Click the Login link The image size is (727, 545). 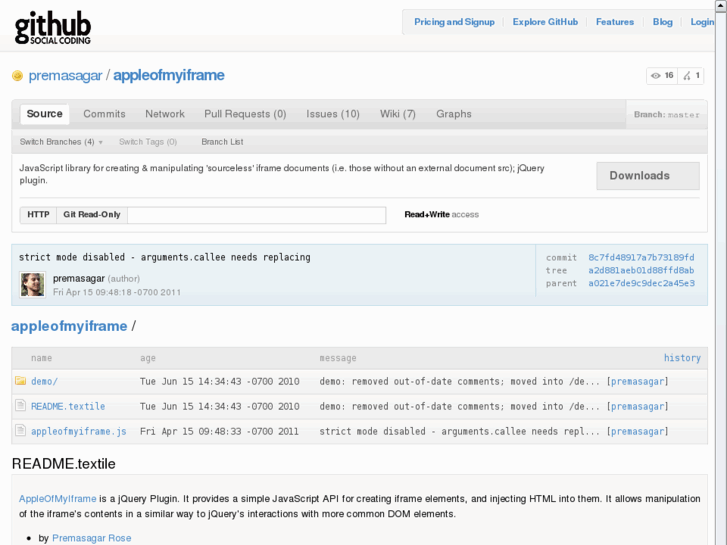tap(702, 22)
